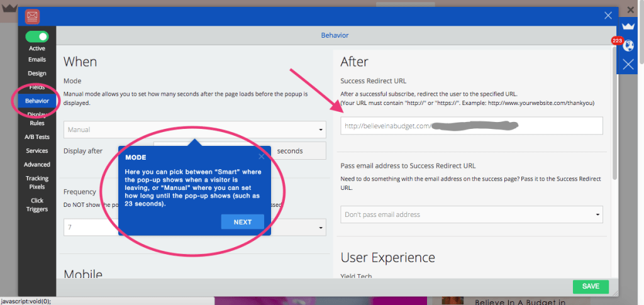Click the NEXT button in tooltip
This screenshot has height=305, width=644.
pyautogui.click(x=242, y=222)
